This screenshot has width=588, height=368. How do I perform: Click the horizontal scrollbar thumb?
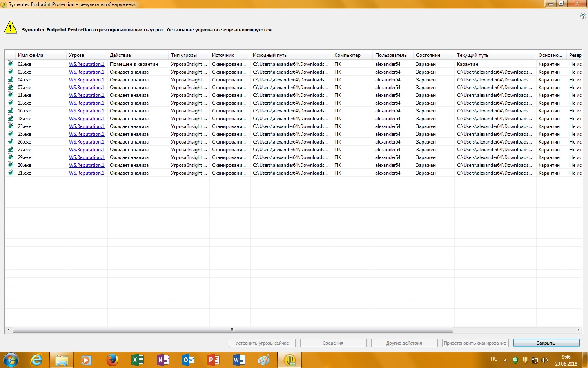[233, 330]
